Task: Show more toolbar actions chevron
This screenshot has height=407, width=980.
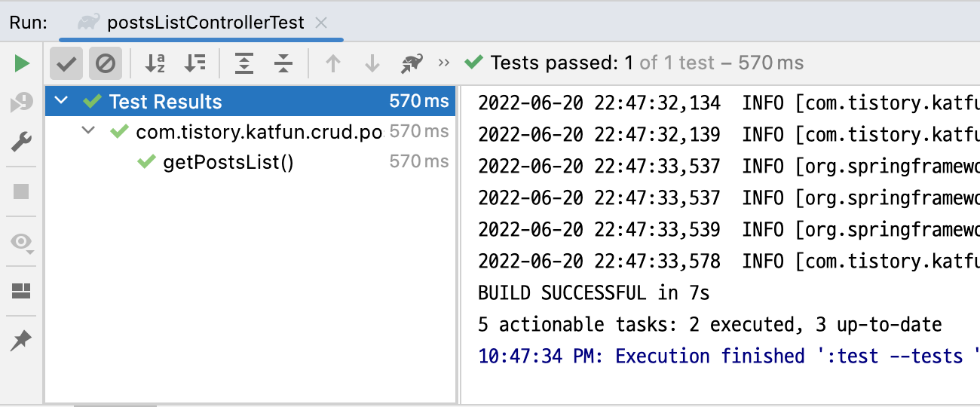Action: [x=444, y=63]
